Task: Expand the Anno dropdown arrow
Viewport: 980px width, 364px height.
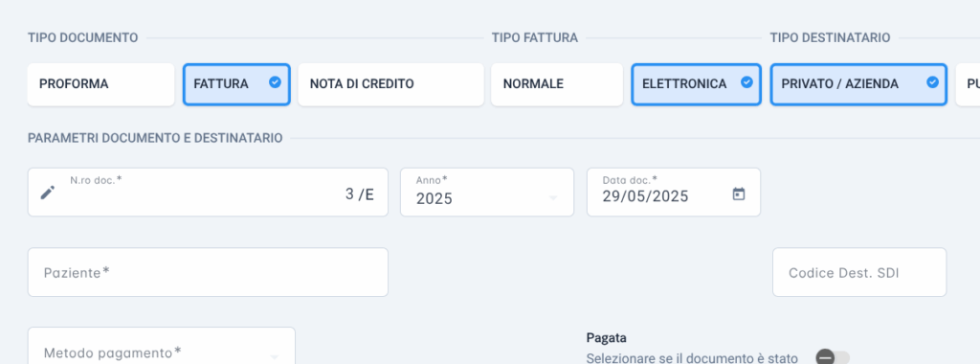Action: (x=552, y=198)
